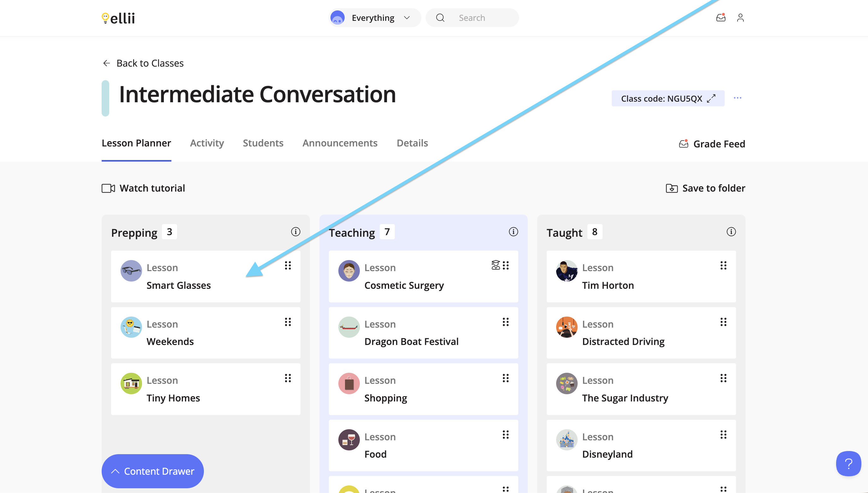Open the Announcements tab
This screenshot has width=868, height=493.
340,143
